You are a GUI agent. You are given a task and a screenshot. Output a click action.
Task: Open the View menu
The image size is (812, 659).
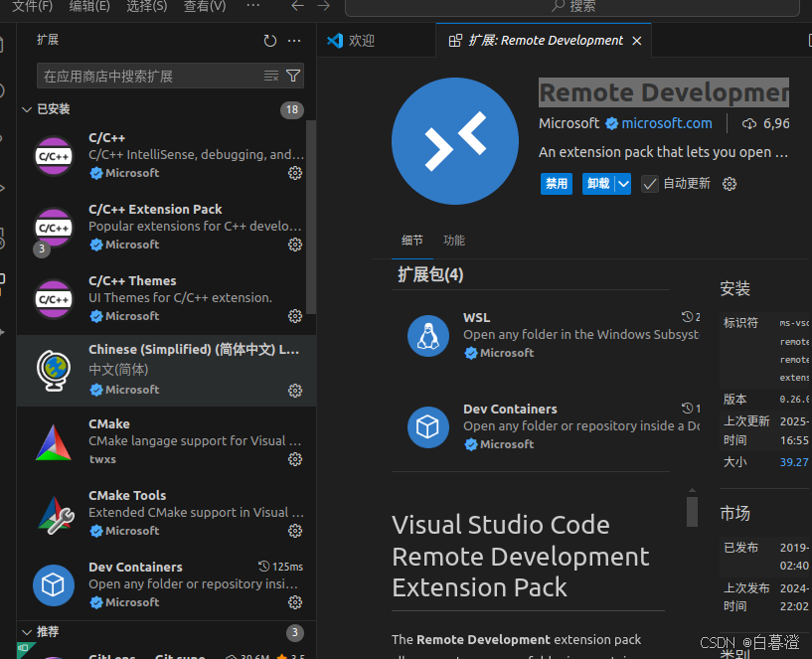(205, 6)
